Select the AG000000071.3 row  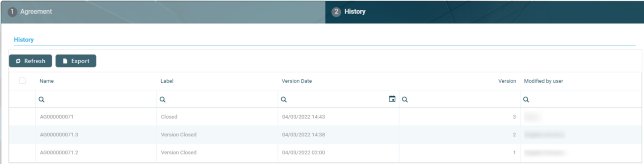point(59,135)
